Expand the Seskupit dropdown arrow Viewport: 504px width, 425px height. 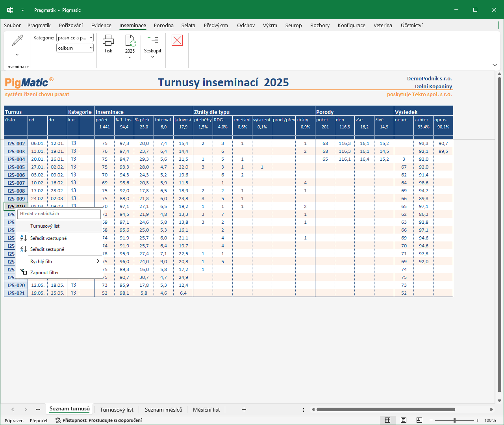point(153,57)
